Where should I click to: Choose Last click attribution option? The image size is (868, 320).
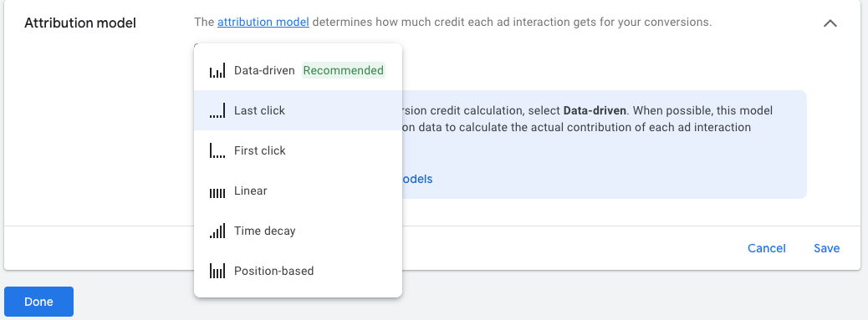click(298, 110)
